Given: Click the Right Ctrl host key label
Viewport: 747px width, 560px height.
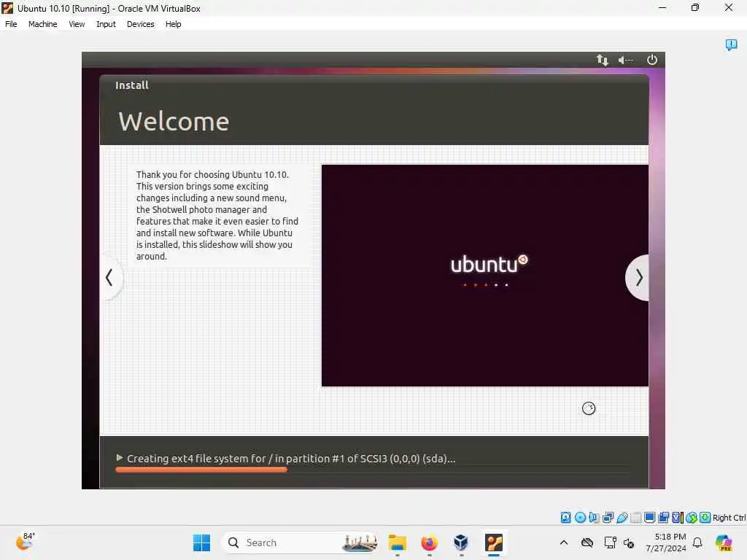Looking at the screenshot, I should tap(729, 518).
